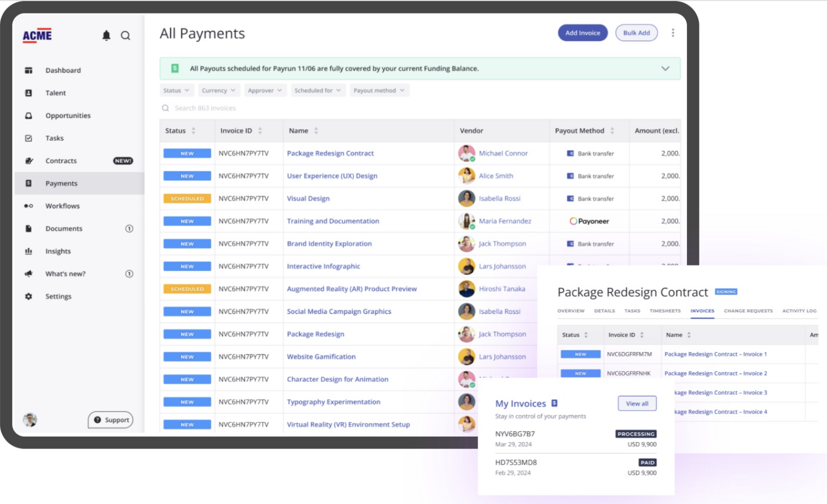This screenshot has width=827, height=504.
Task: Switch to the Timesheets tab
Action: point(664,311)
